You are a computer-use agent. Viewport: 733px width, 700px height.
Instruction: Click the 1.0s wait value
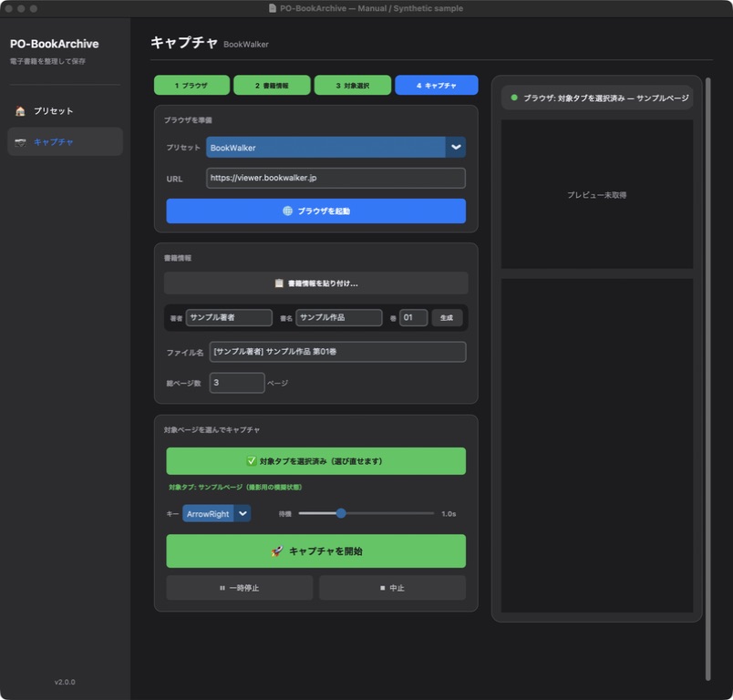point(449,513)
